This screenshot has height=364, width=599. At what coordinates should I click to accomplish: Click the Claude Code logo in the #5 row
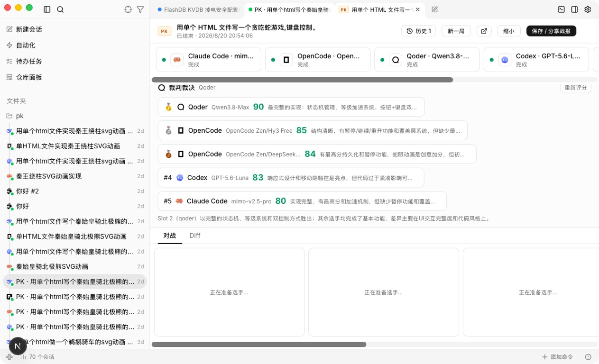(x=179, y=201)
